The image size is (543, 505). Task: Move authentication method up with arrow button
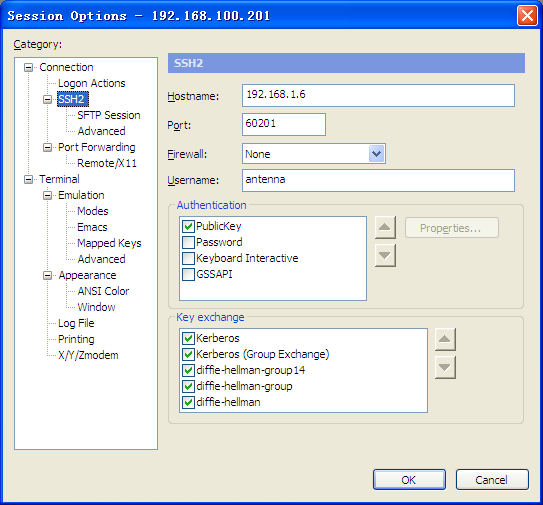coord(385,228)
